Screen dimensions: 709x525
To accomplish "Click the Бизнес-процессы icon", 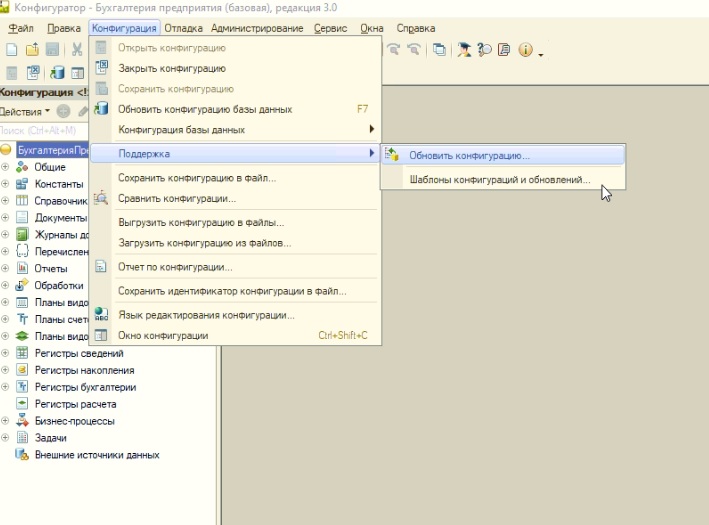I will (x=22, y=420).
